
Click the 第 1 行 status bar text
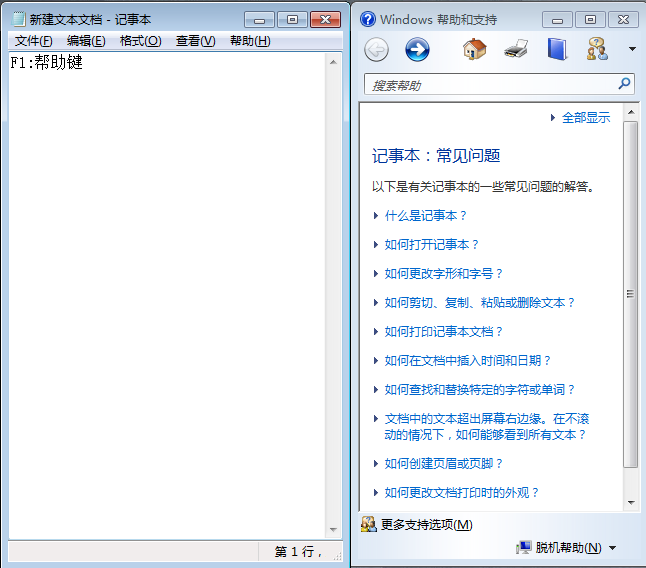(x=298, y=552)
